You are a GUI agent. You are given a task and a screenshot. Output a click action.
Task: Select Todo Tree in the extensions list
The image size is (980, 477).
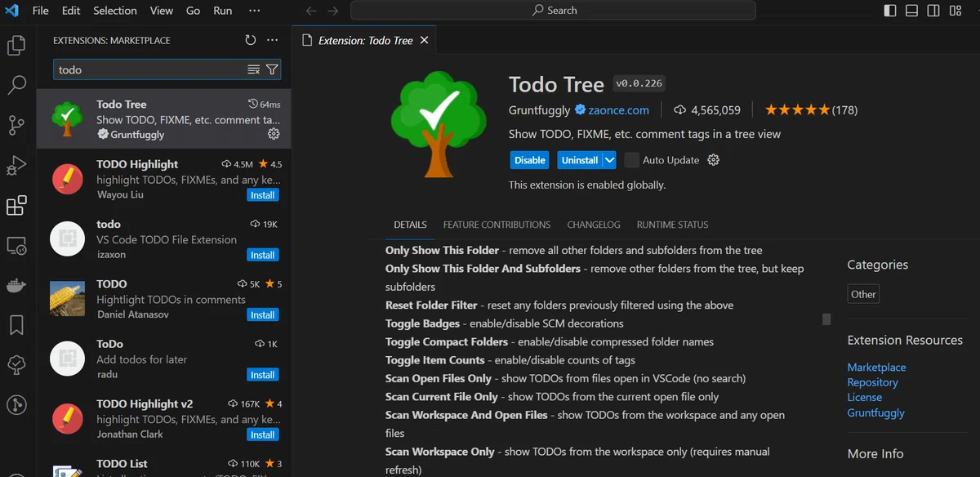pos(163,118)
